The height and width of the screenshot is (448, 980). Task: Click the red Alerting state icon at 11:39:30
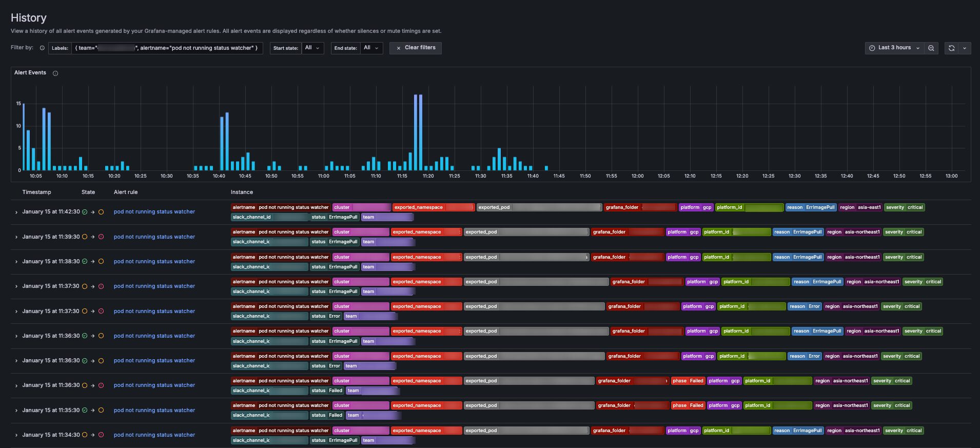pos(101,237)
